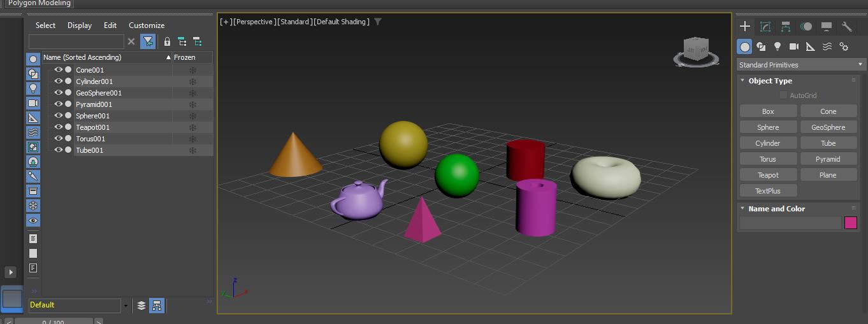Hide Pyramid001 using its eye icon
This screenshot has width=868, height=324.
coord(59,104)
